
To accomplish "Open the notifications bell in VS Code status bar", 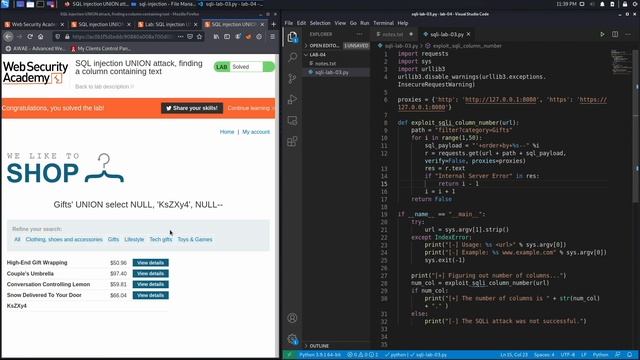I will (630, 355).
